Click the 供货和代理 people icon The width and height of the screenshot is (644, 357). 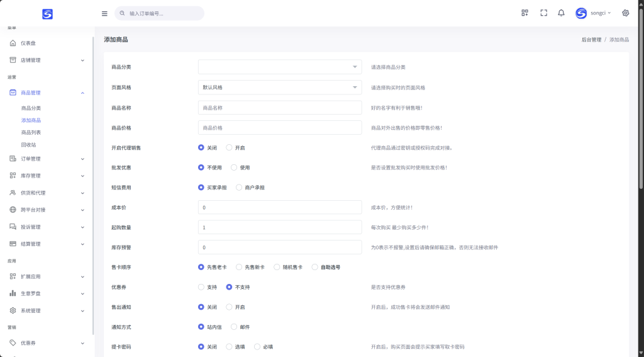coord(13,193)
